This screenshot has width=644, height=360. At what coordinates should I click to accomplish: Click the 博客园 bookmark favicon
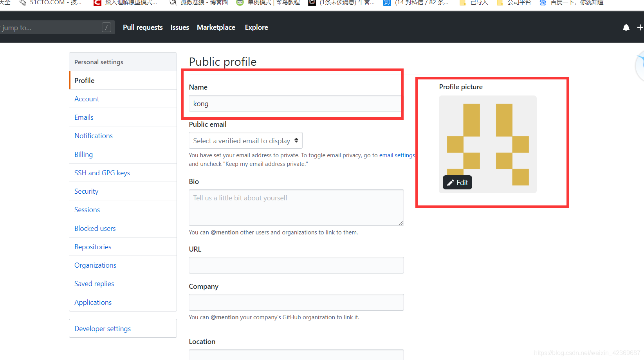[x=172, y=3]
